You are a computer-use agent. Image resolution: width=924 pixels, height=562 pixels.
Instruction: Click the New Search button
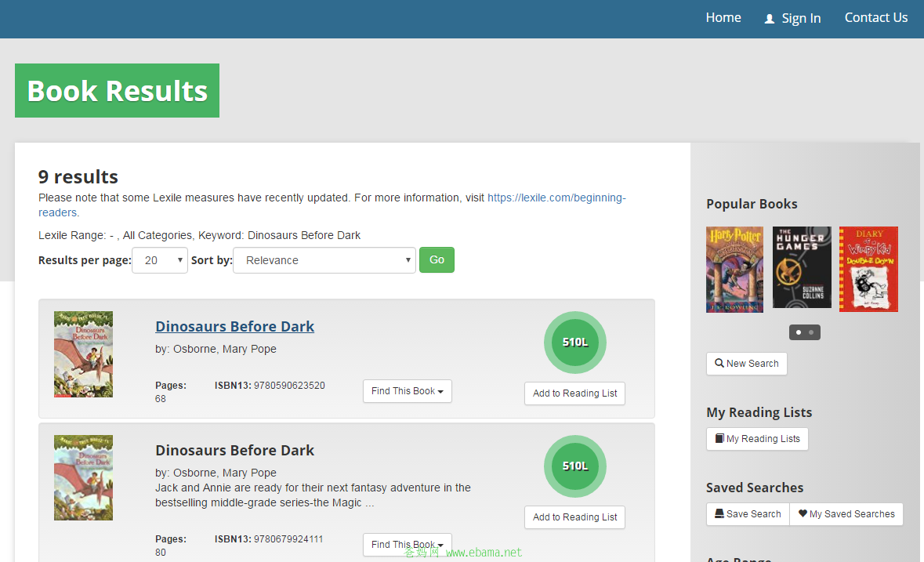click(x=746, y=364)
